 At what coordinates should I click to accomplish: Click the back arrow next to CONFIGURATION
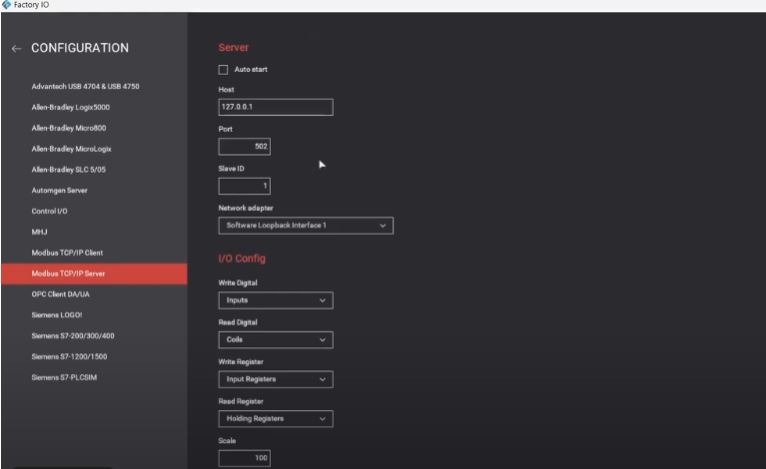15,49
